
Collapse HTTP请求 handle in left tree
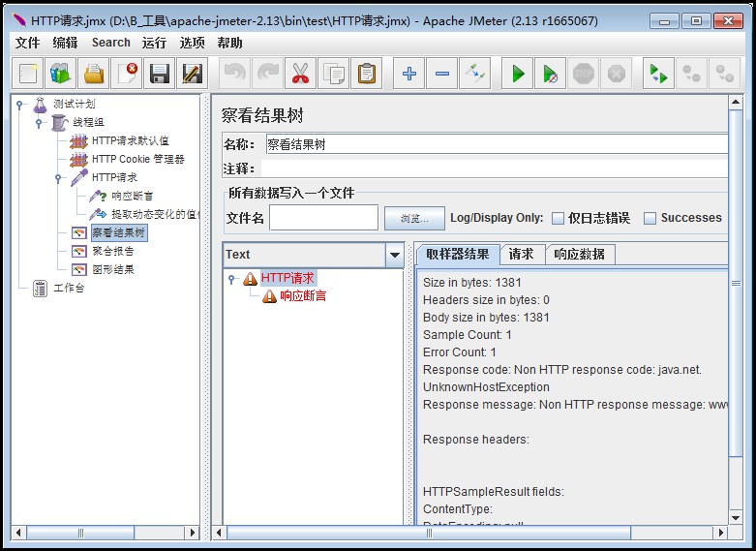(x=58, y=178)
